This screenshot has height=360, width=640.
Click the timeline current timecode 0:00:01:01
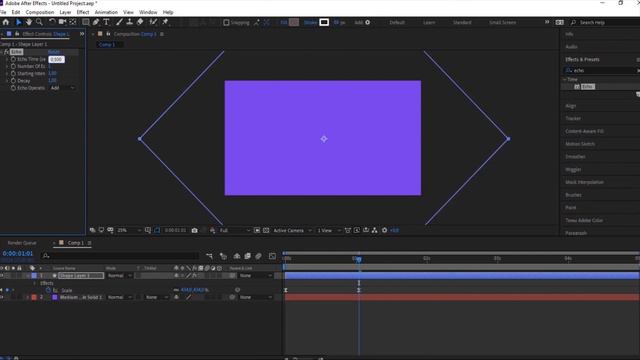(x=18, y=253)
